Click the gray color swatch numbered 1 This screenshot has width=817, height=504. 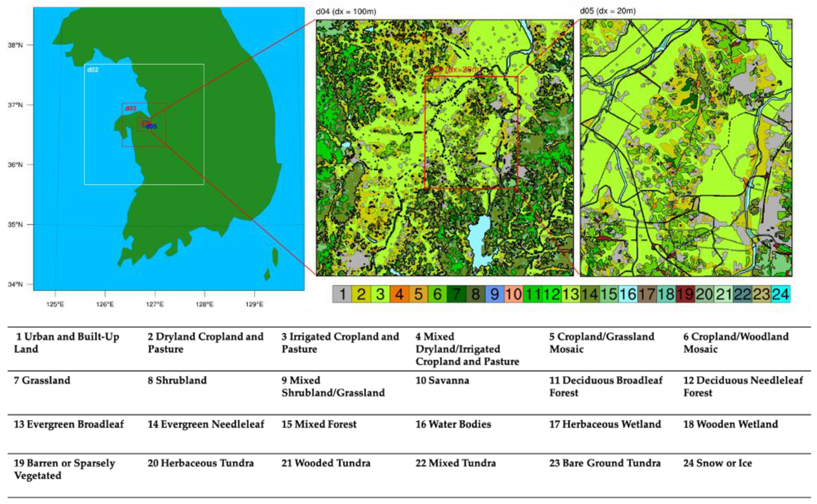click(342, 294)
